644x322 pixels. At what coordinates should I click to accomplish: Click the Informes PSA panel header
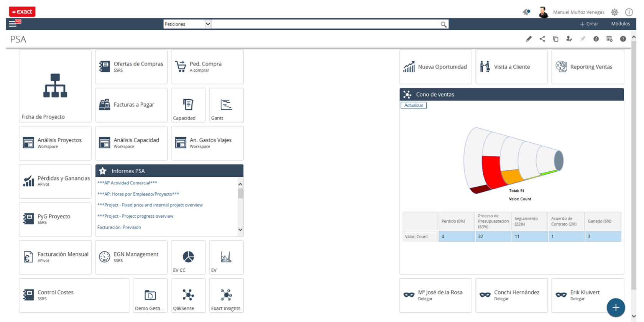pos(169,171)
